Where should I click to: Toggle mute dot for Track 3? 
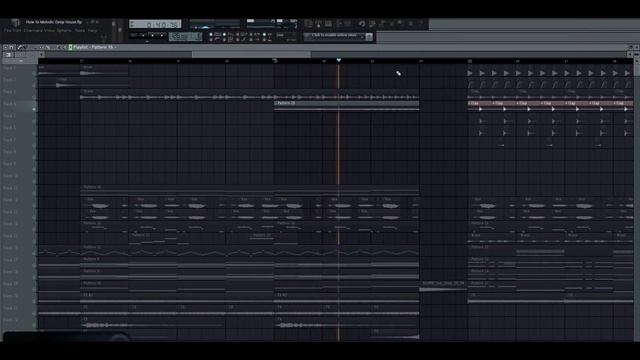pyautogui.click(x=34, y=97)
